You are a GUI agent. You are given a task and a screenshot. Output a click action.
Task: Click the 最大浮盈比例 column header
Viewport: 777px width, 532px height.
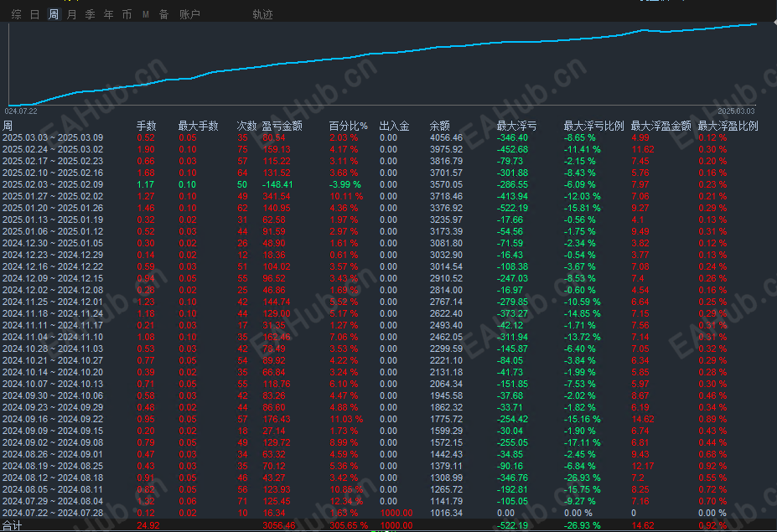pos(728,126)
